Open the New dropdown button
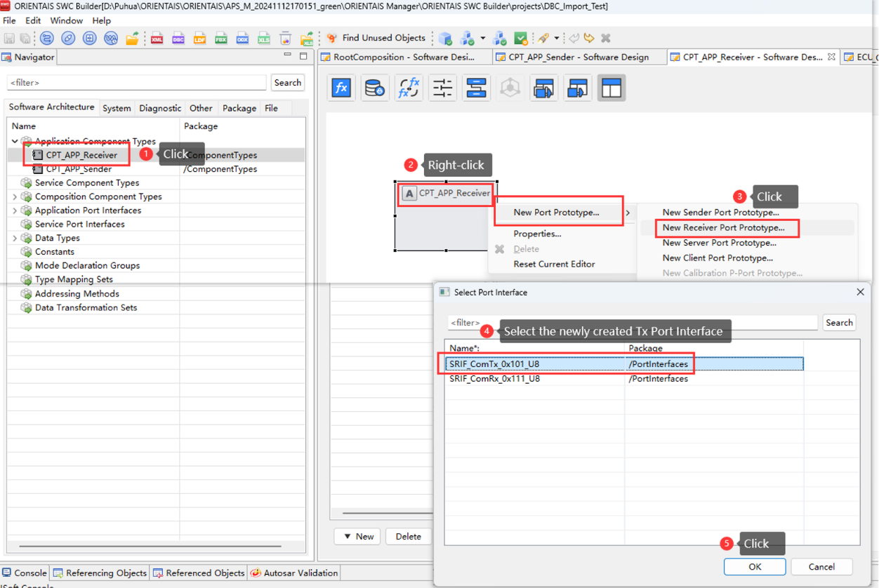 pos(358,537)
